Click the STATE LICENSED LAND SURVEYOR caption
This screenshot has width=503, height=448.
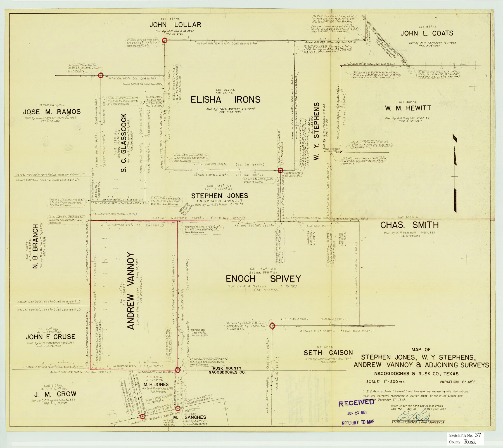coord(418,422)
